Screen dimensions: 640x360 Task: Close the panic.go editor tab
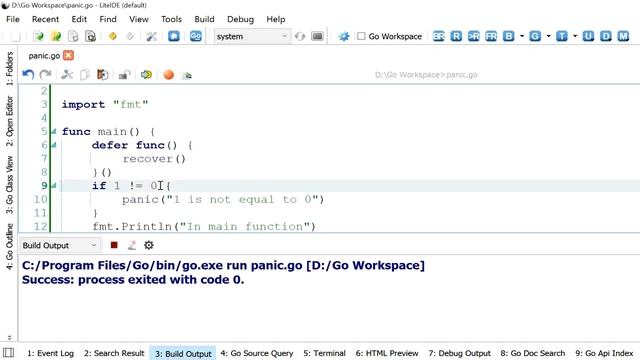(69, 56)
